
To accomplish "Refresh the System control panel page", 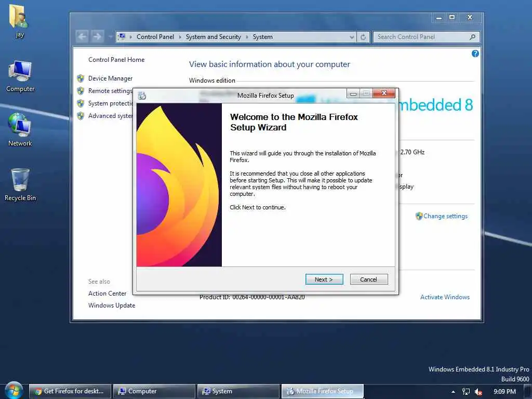I will pyautogui.click(x=363, y=37).
